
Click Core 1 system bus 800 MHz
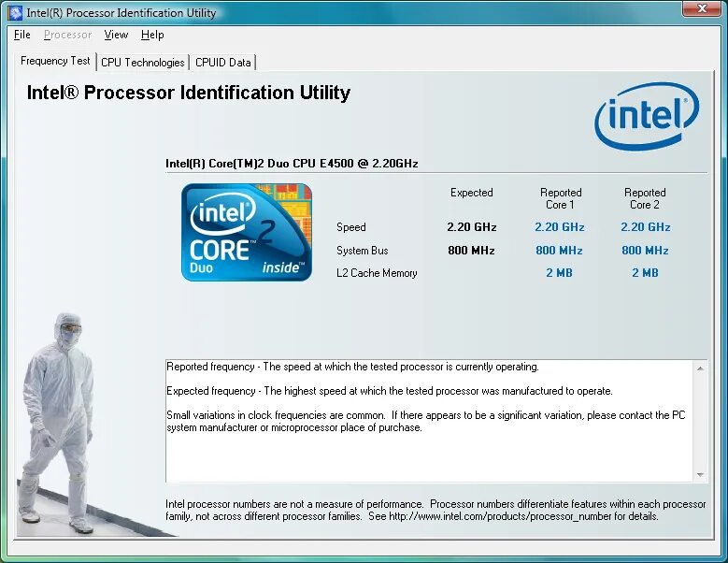click(x=559, y=251)
